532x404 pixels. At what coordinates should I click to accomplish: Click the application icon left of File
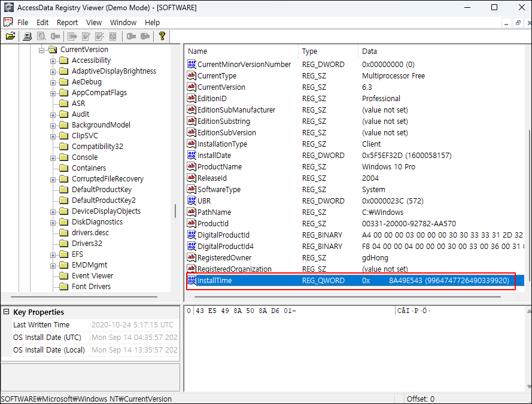[x=8, y=22]
